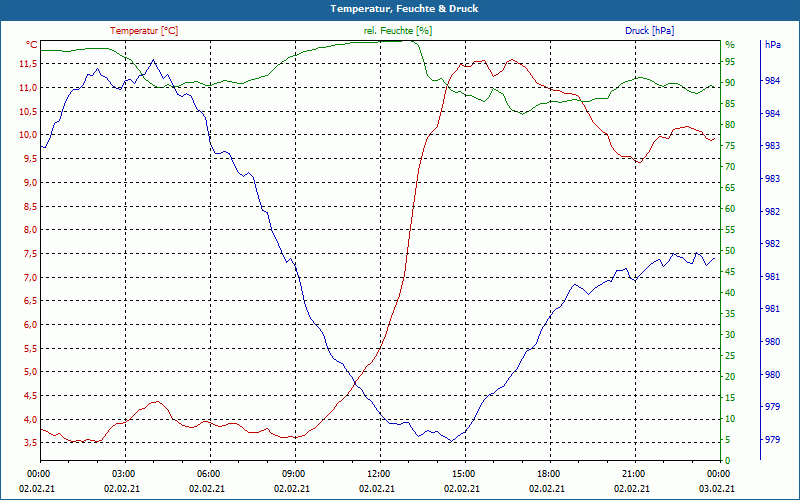The height and width of the screenshot is (500, 800).
Task: Click the "3,5" tick on the temperature axis
Action: [x=30, y=442]
